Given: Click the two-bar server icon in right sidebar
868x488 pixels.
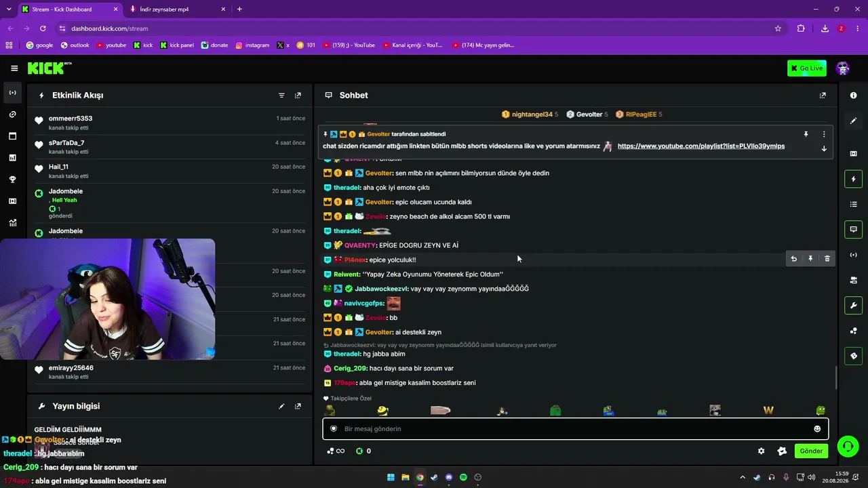Looking at the screenshot, I should tap(853, 280).
